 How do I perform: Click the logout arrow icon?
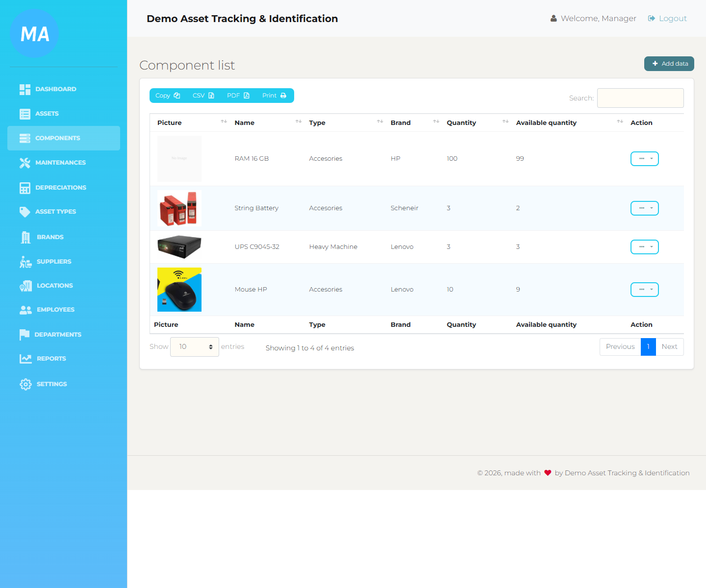pos(652,19)
